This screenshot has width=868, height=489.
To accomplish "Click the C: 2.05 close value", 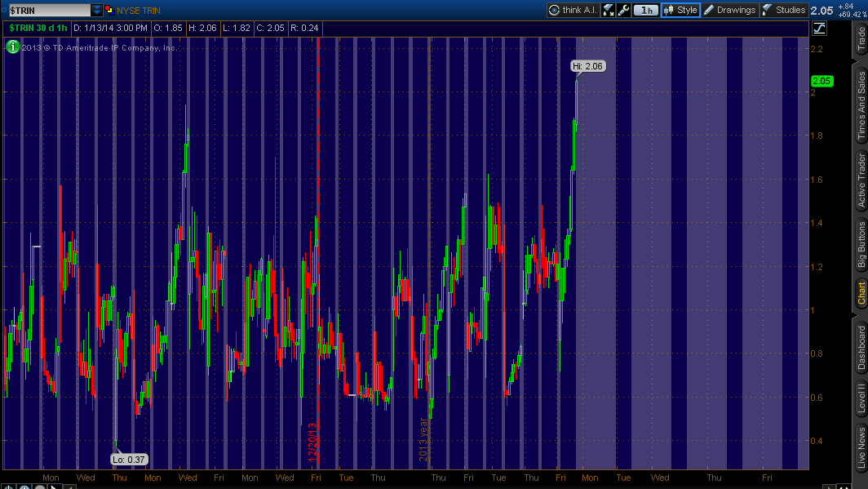I will coord(270,28).
